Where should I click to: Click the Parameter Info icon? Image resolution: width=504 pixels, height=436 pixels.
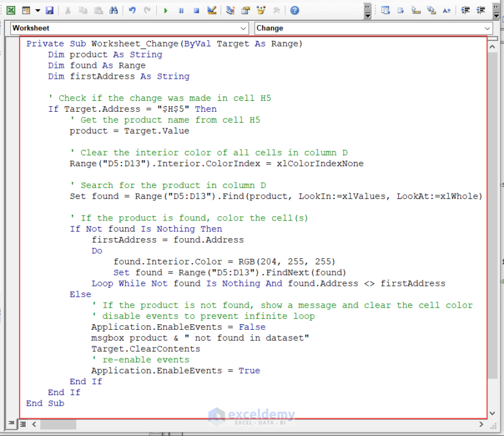point(431,10)
